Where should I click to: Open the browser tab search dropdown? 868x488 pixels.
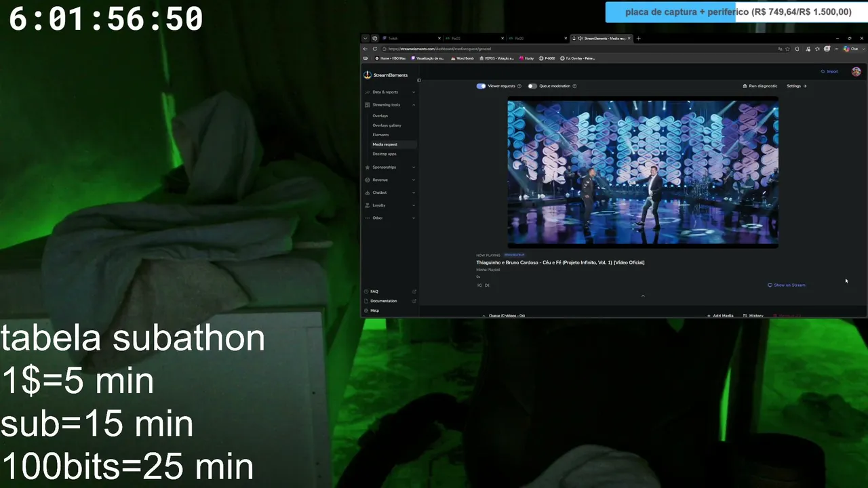point(365,39)
